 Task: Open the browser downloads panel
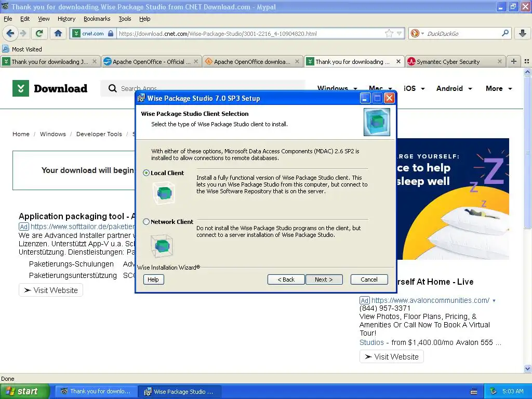tap(523, 33)
